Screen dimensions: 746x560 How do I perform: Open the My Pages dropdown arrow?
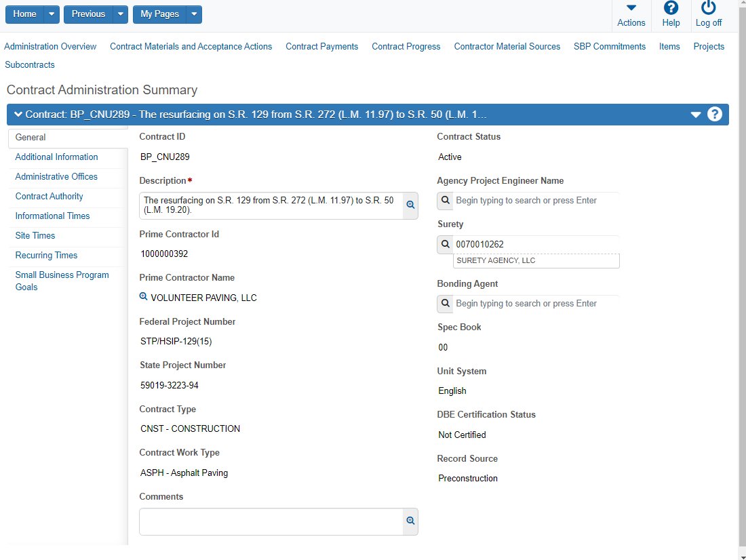(x=193, y=14)
